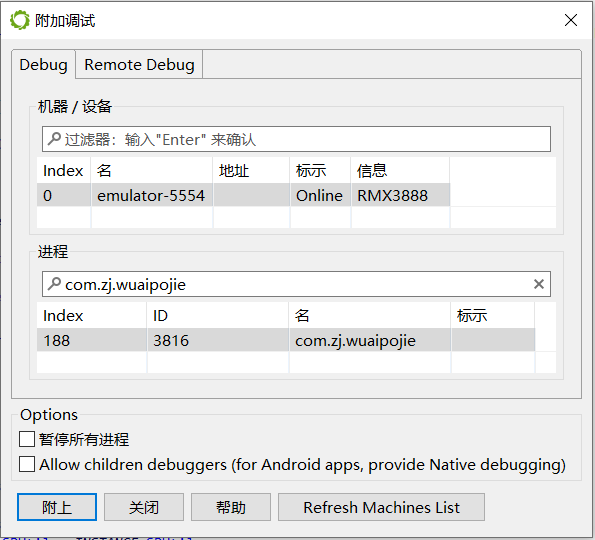Click the 关闭 button
595x540 pixels.
[144, 507]
